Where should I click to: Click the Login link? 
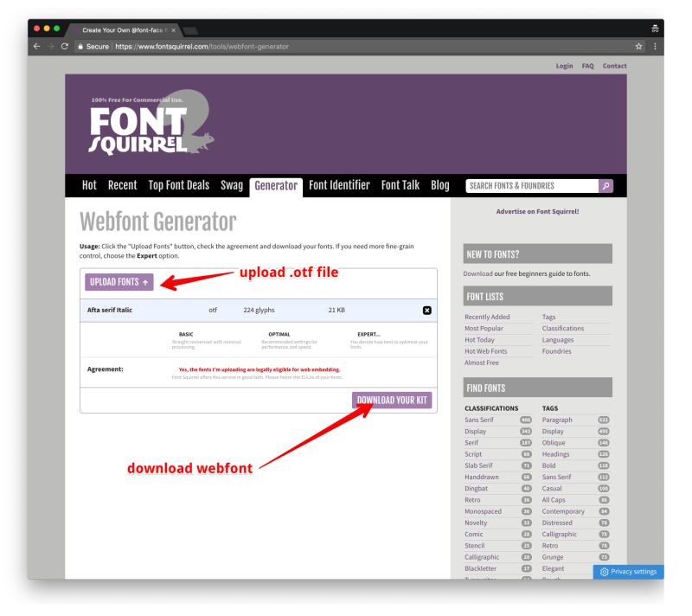click(x=564, y=66)
